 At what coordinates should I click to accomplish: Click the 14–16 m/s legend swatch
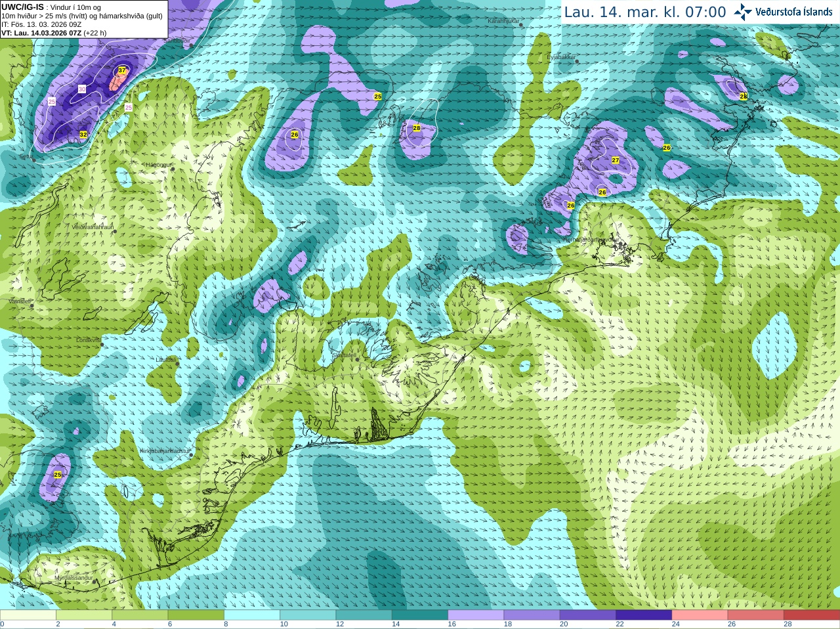click(x=420, y=615)
